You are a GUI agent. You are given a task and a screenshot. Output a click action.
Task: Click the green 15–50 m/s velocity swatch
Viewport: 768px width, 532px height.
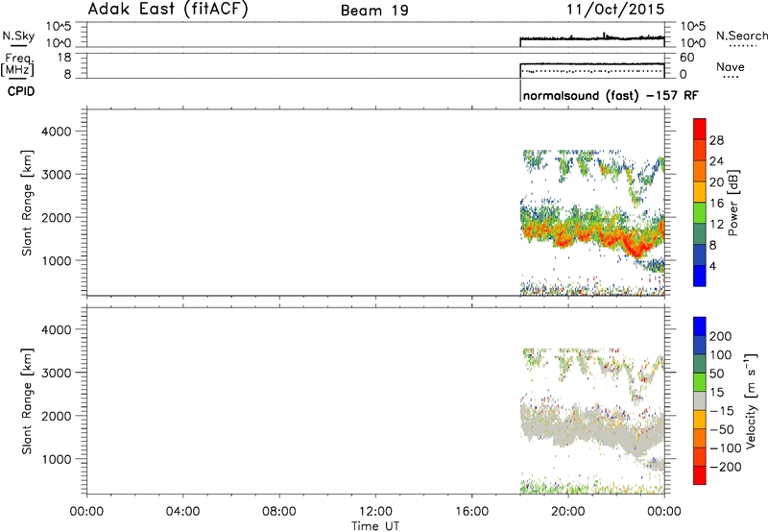(700, 382)
